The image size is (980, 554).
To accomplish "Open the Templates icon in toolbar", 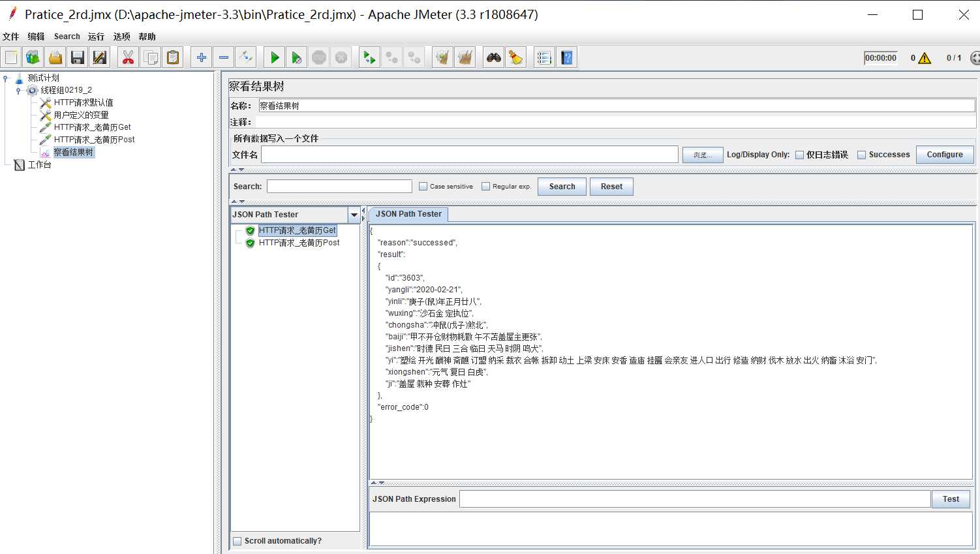I will point(33,57).
